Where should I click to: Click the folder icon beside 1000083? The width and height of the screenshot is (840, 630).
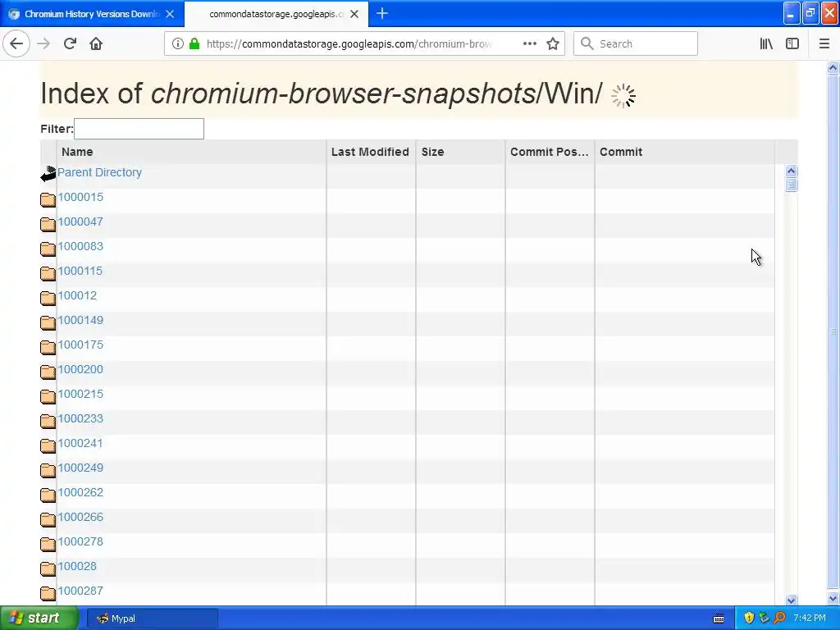pyautogui.click(x=48, y=249)
